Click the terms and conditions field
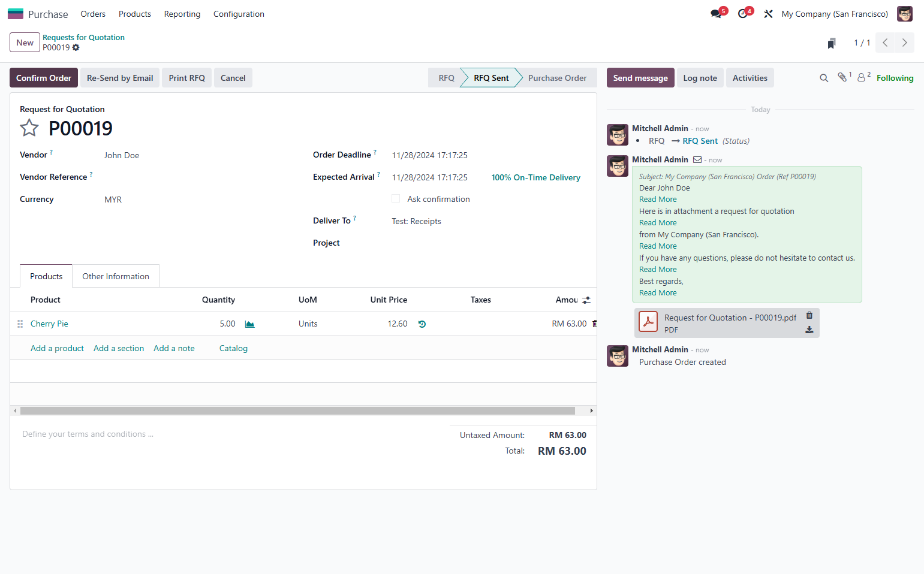 (231, 434)
